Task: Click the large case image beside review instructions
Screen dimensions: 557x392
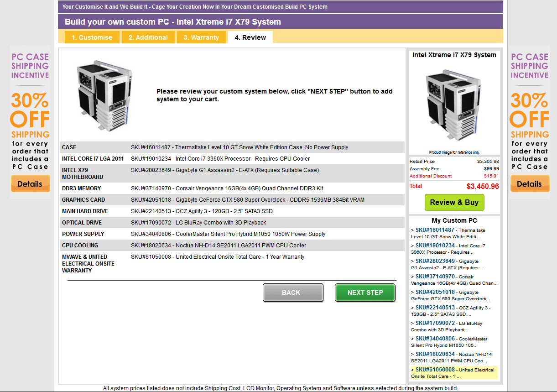Action: tap(105, 96)
